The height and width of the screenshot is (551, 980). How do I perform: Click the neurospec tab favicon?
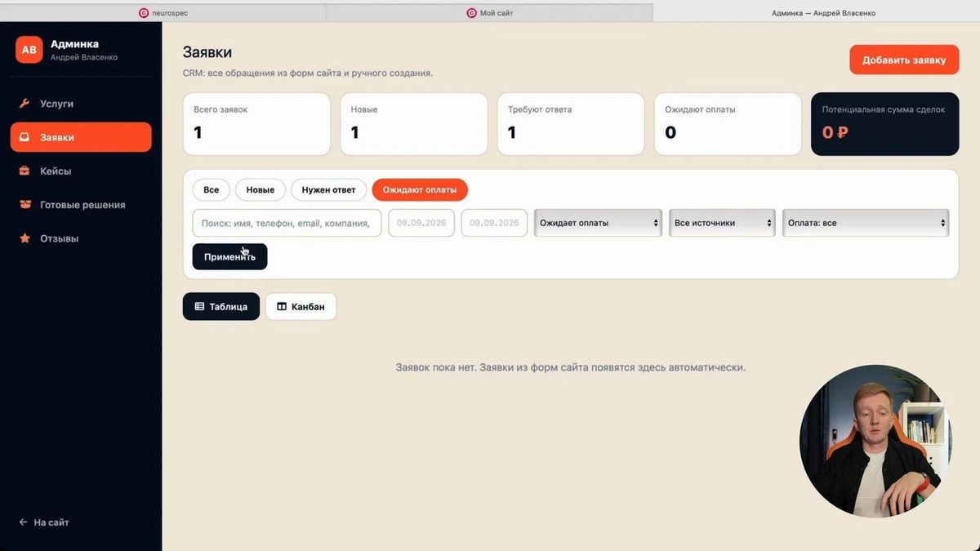144,13
